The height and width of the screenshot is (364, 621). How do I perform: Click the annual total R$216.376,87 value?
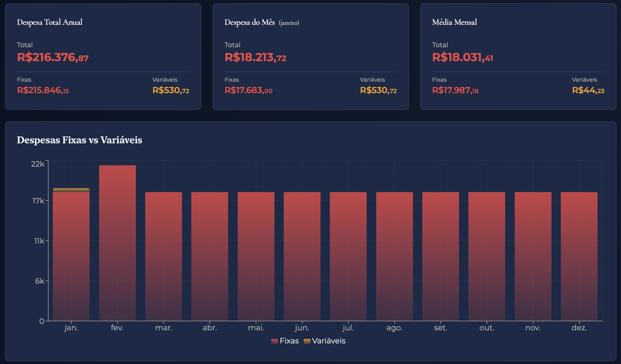point(53,57)
